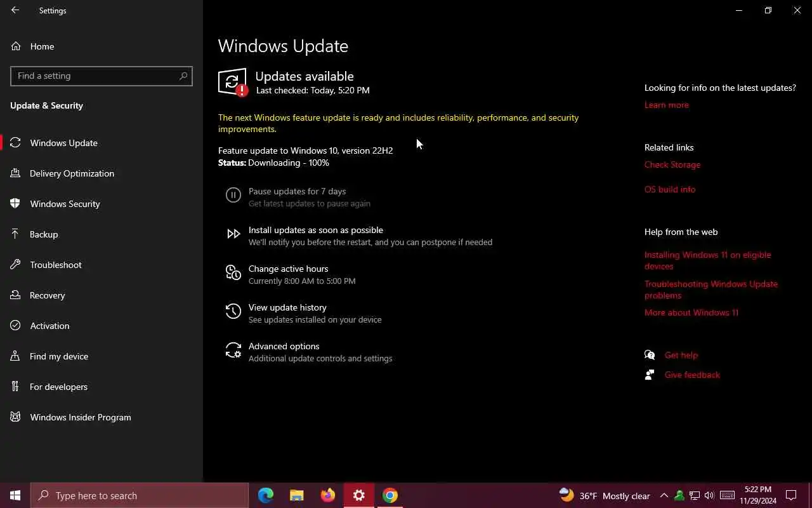812x508 pixels.
Task: Select Pause updates for 7 days
Action: click(297, 191)
